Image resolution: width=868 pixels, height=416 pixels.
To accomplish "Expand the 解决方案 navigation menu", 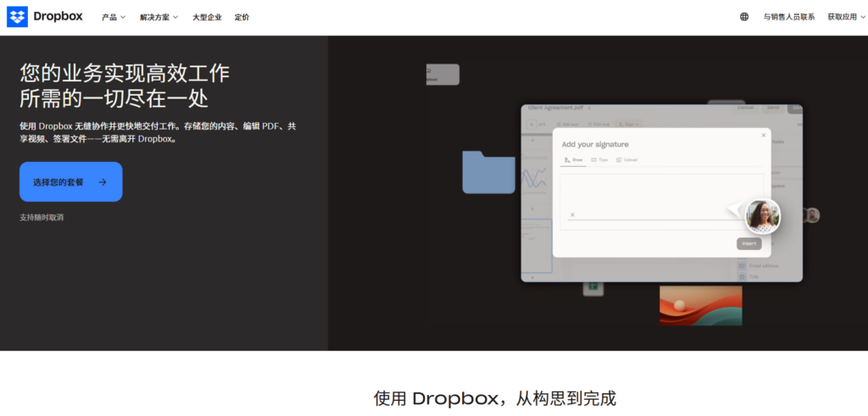I will pos(159,17).
